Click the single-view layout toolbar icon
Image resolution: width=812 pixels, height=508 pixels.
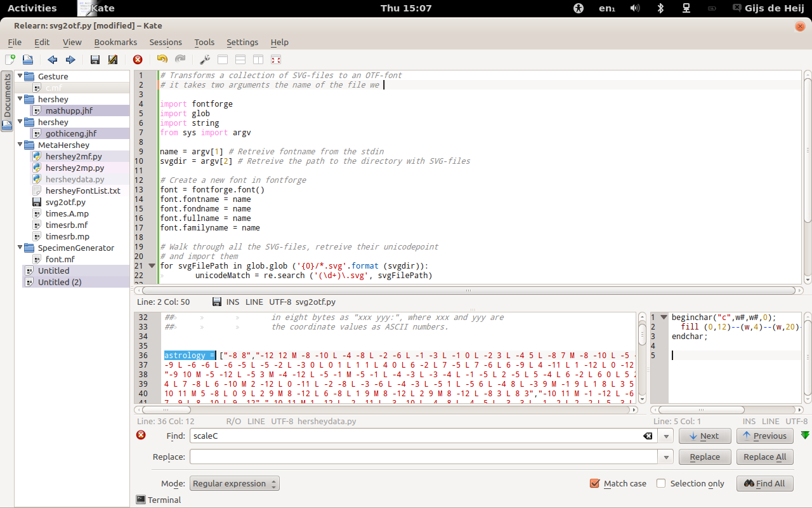(x=223, y=60)
